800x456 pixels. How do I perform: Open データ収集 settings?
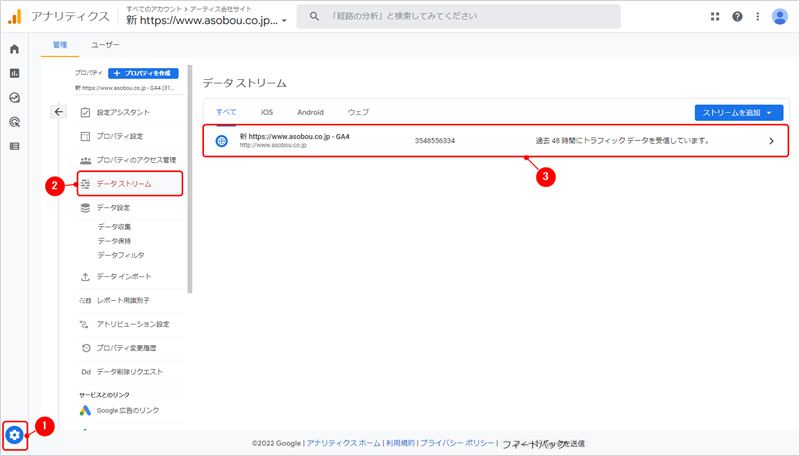[x=114, y=226]
